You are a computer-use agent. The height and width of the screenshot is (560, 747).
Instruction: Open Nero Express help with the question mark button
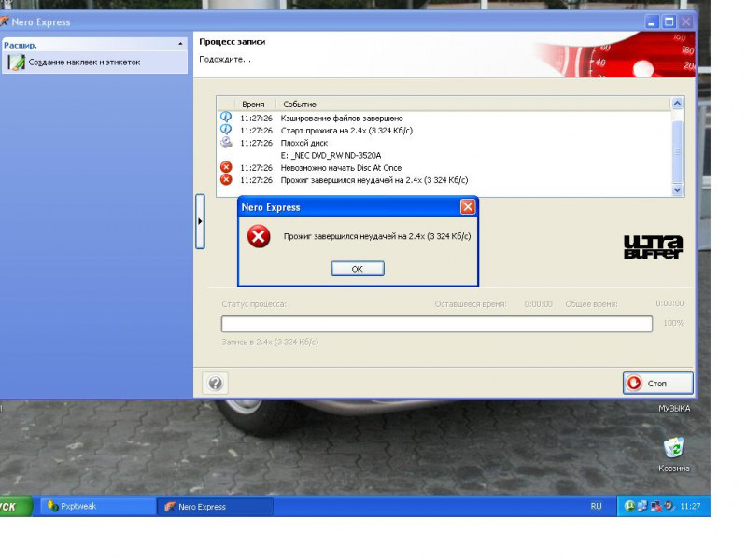click(x=216, y=383)
